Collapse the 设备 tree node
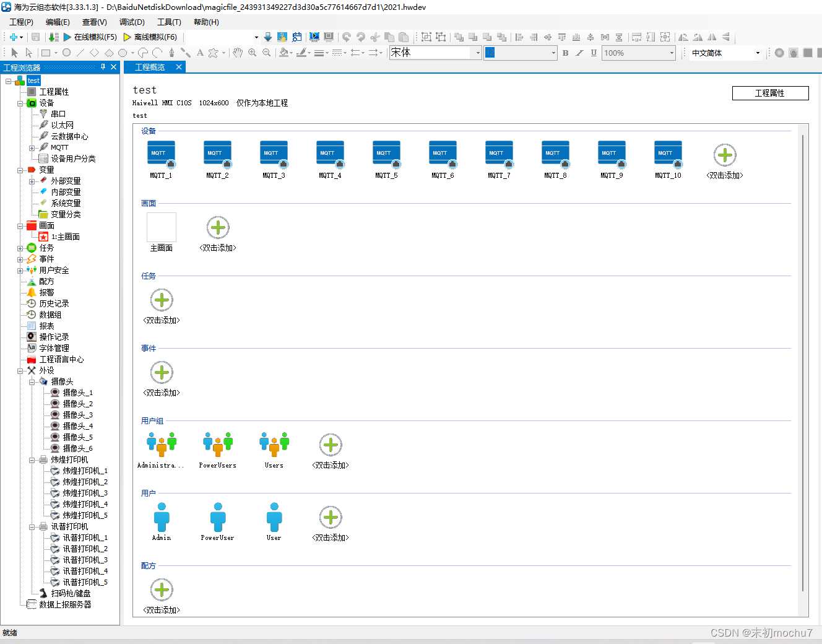 click(20, 103)
